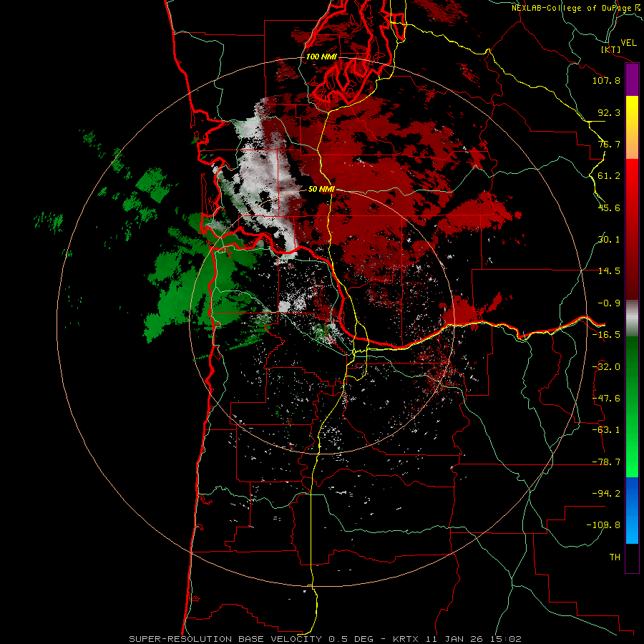
Task: Click the -109.8 velocity scale value
Action: [603, 525]
